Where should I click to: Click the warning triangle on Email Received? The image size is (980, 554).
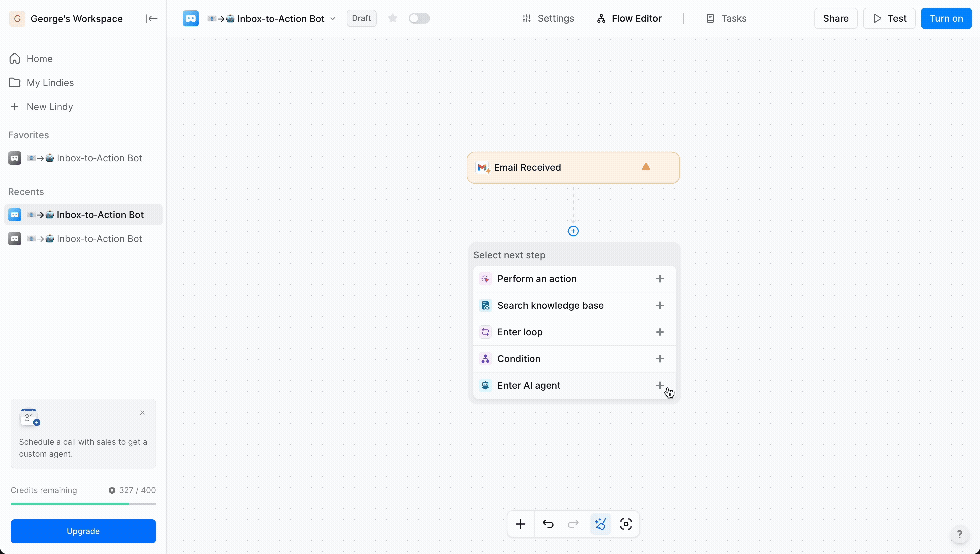(x=646, y=167)
